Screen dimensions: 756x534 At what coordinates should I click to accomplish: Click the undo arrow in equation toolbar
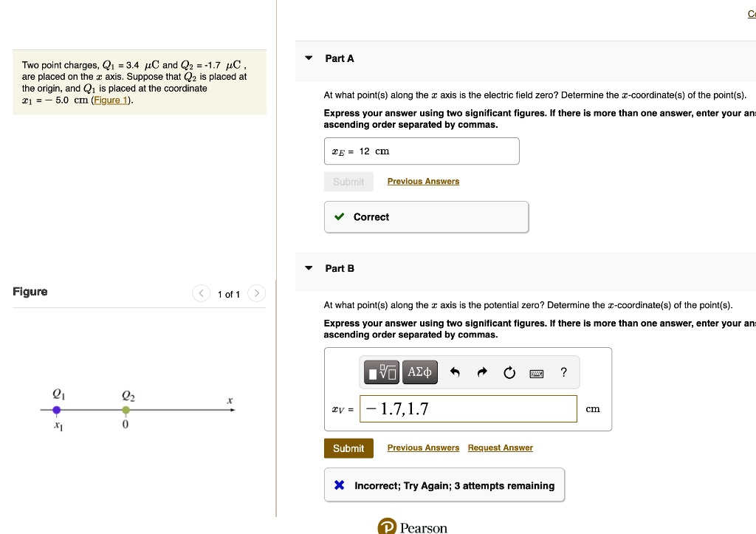click(x=453, y=372)
